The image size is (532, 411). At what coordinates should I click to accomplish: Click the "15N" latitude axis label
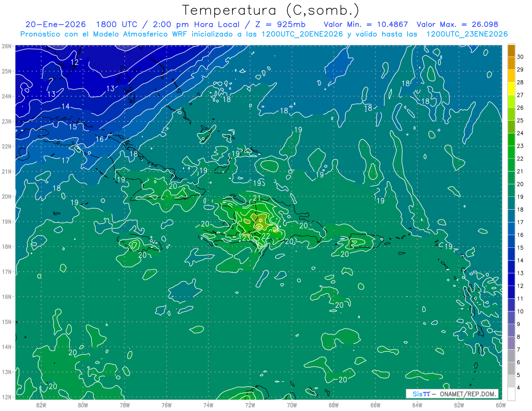point(7,322)
